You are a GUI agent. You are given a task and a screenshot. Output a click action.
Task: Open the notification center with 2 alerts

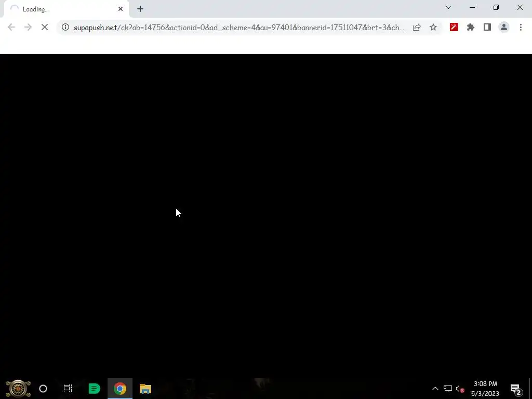pos(516,389)
